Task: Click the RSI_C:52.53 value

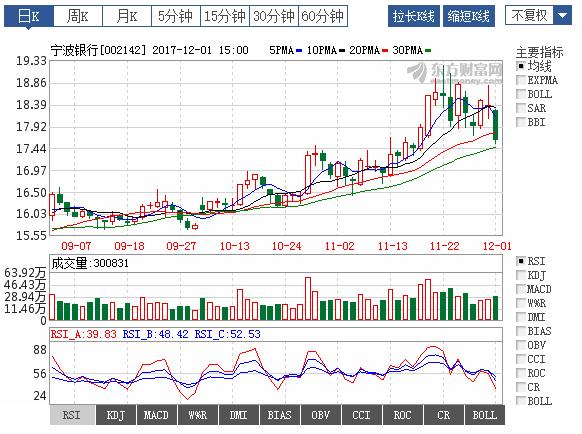Action: coord(228,334)
